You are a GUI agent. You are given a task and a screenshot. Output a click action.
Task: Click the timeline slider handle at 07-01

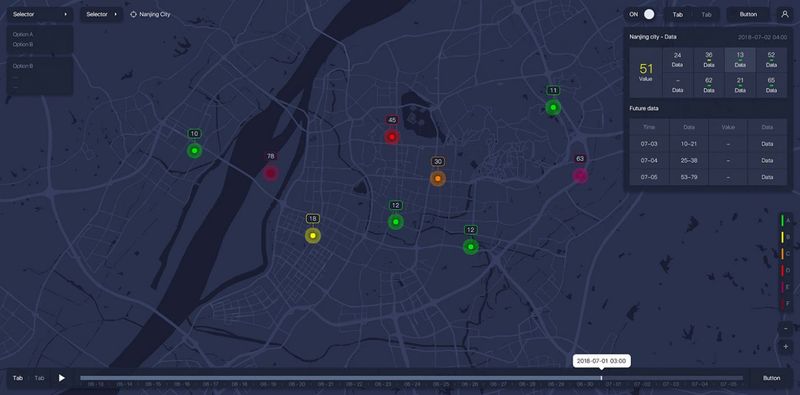click(602, 378)
